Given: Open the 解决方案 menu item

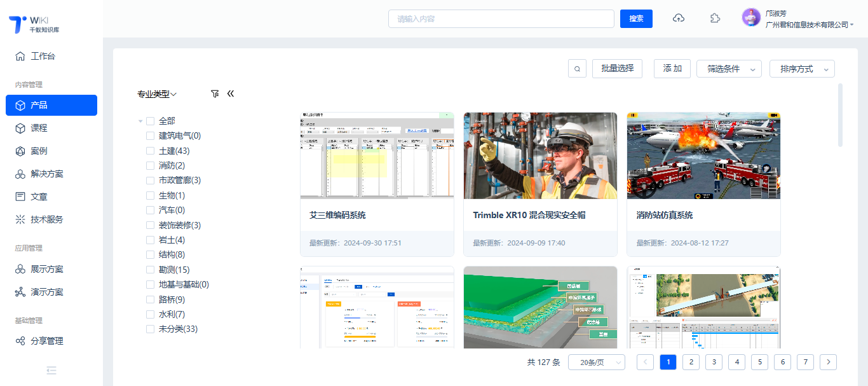Looking at the screenshot, I should coord(51,174).
